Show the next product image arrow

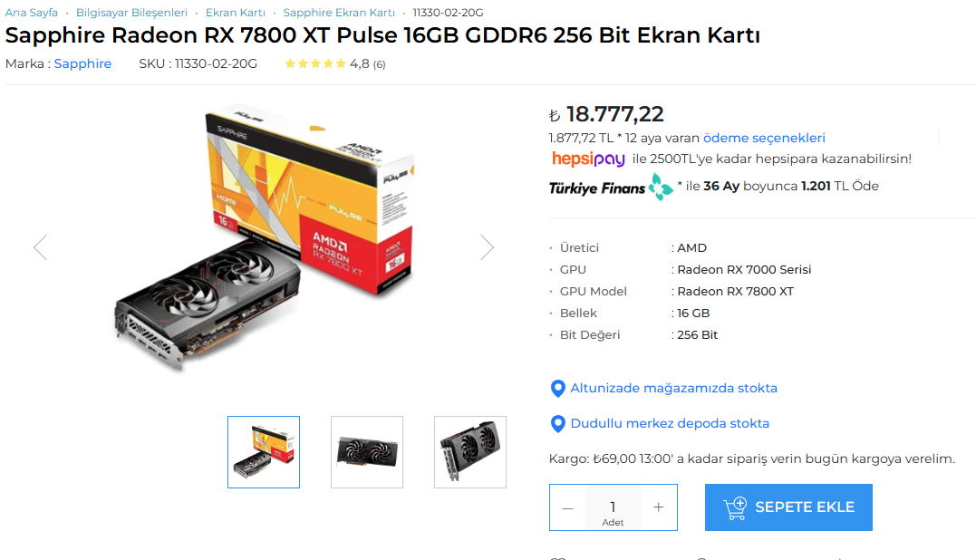487,247
